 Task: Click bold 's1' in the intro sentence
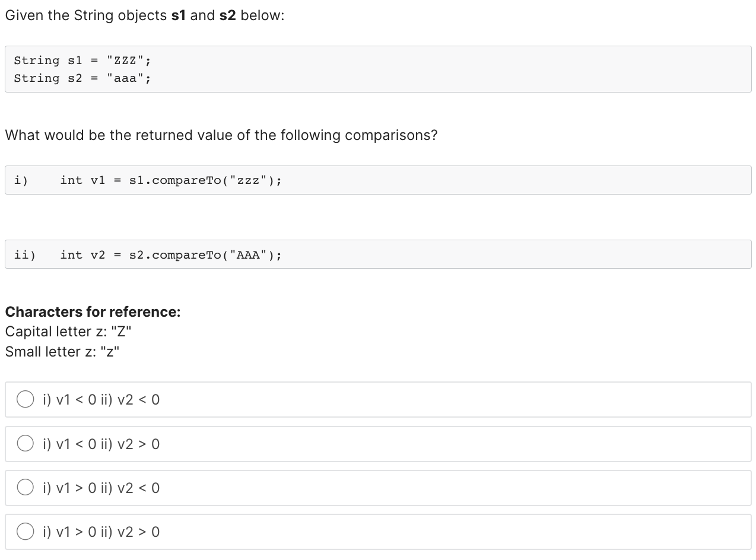click(x=179, y=16)
